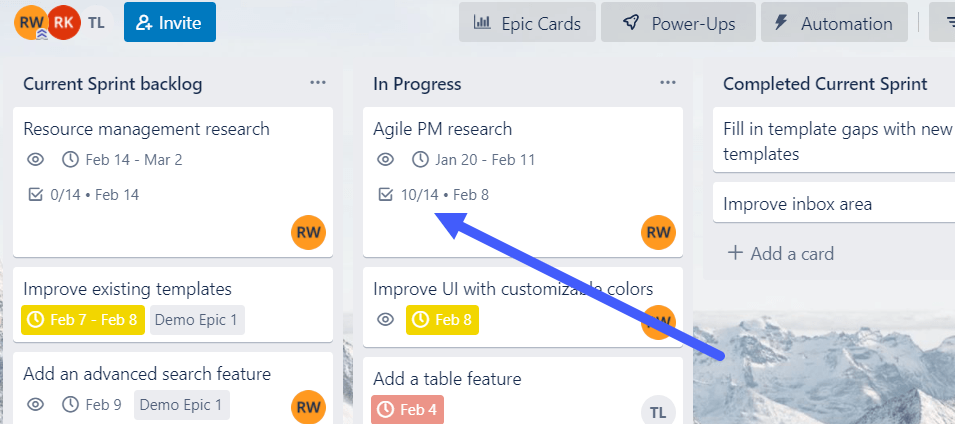Image resolution: width=955 pixels, height=424 pixels.
Task: Open the Power-Ups rocket button
Action: click(x=678, y=24)
